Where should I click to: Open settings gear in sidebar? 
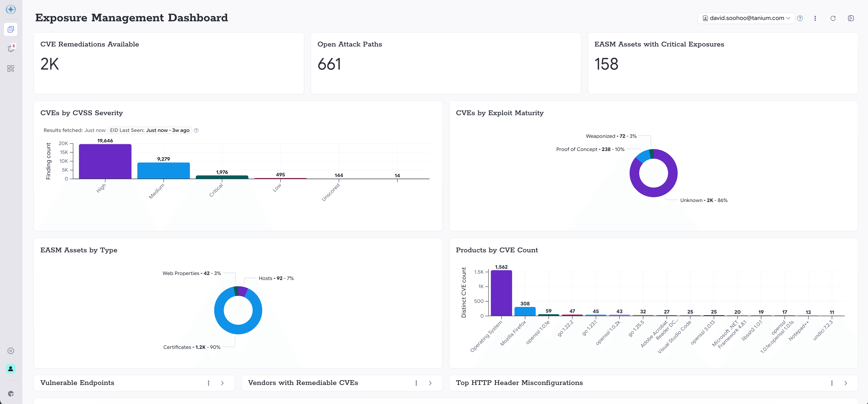[x=11, y=351]
